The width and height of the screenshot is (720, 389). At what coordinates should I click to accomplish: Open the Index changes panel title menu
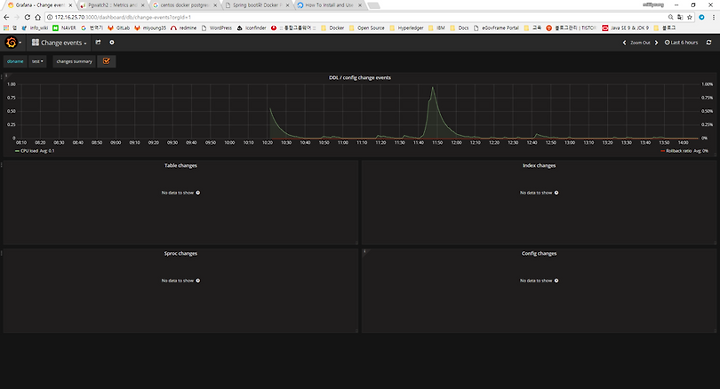[x=539, y=165]
